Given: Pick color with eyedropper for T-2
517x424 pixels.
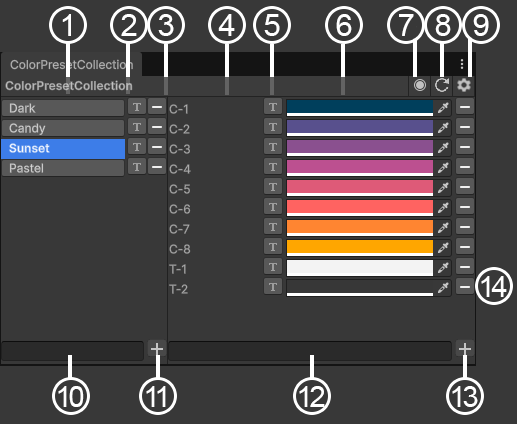Looking at the screenshot, I should coord(443,288).
